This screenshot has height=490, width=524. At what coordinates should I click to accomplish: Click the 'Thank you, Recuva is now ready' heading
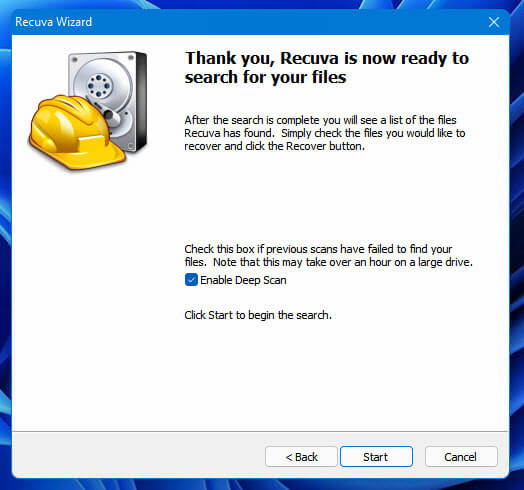[x=326, y=68]
